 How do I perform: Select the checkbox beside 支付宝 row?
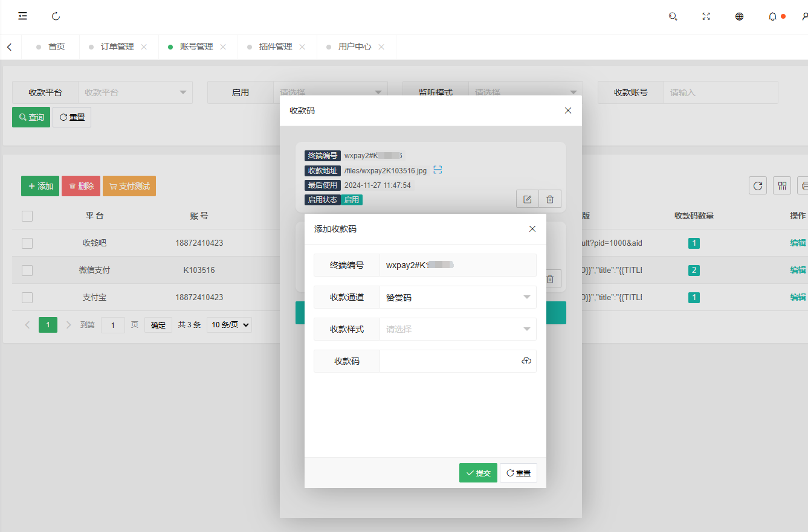(x=27, y=297)
